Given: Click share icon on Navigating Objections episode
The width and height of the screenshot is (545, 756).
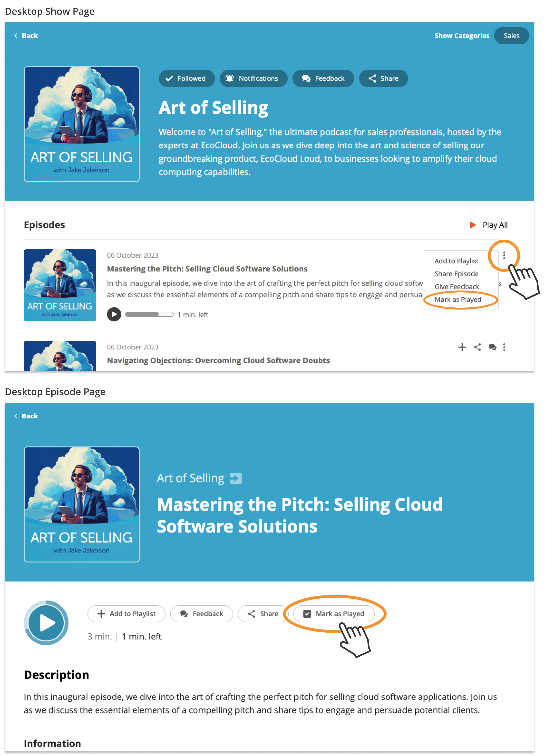Looking at the screenshot, I should pyautogui.click(x=477, y=347).
